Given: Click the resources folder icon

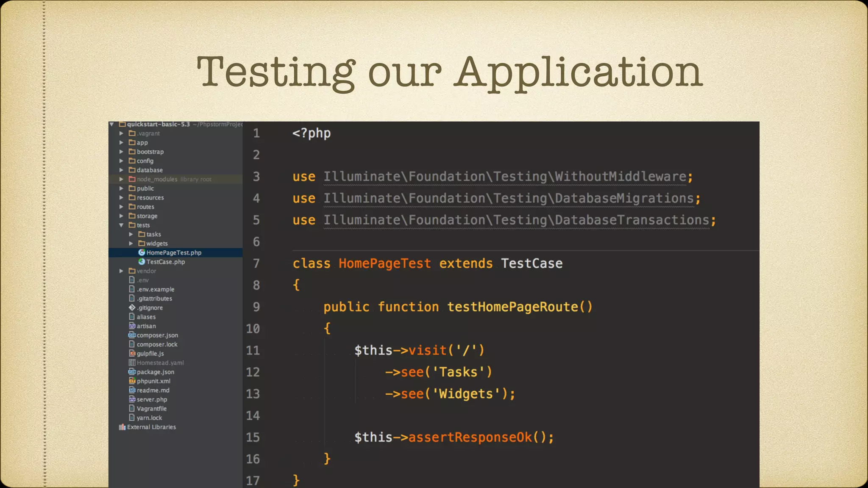Looking at the screenshot, I should click(x=132, y=197).
